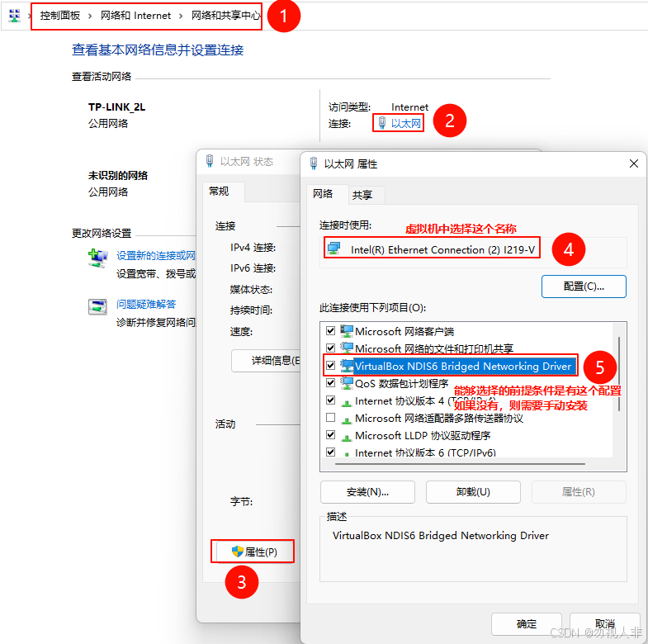This screenshot has width=648, height=644.
Task: Close the 以太网 属性 dialog
Action: tap(634, 163)
